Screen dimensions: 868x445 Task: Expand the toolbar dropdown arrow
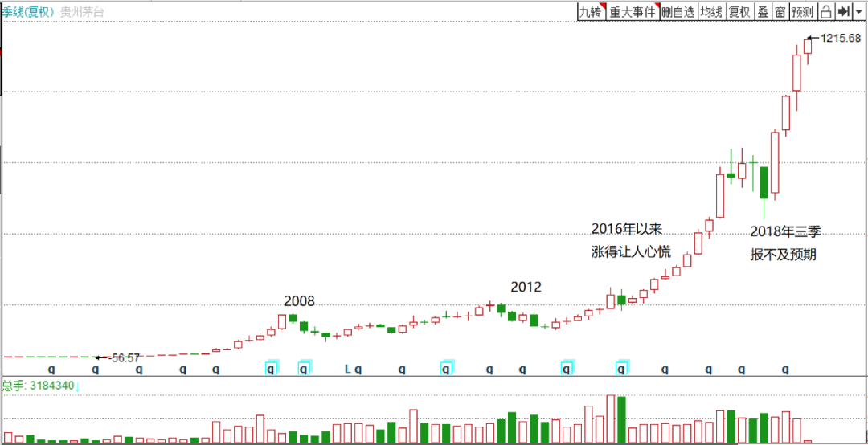[x=858, y=11]
